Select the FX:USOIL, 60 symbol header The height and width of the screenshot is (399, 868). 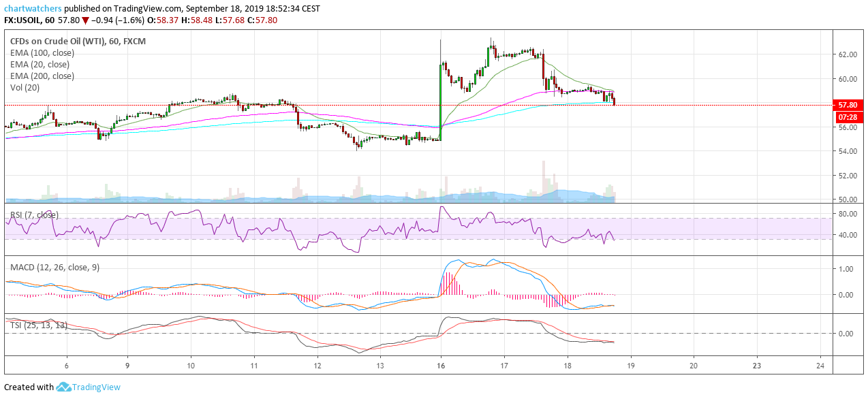(29, 20)
